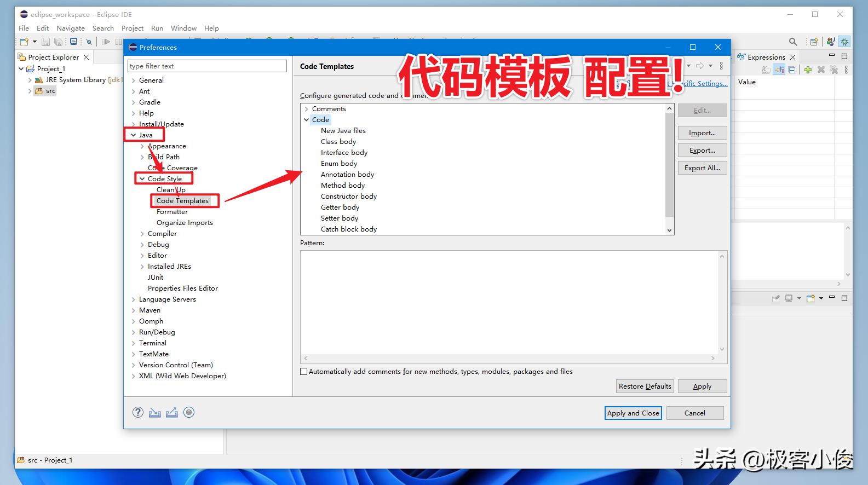The height and width of the screenshot is (485, 868).
Task: Open the File menu
Action: click(24, 28)
